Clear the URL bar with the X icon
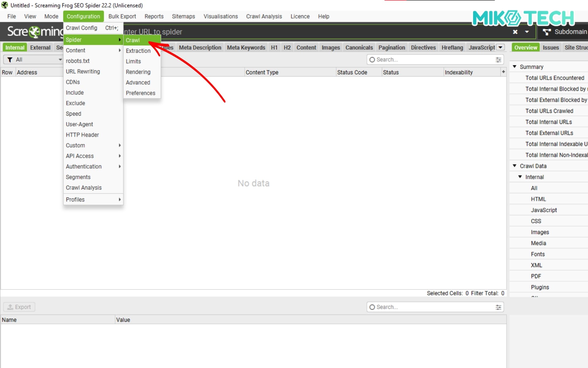Screen dimensions: 588x368 click(515, 32)
